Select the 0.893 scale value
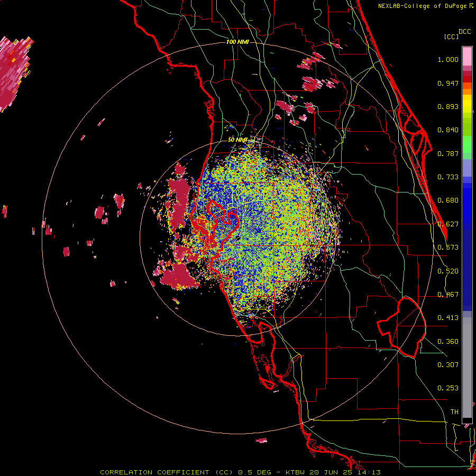This screenshot has width=476, height=476. (x=448, y=106)
